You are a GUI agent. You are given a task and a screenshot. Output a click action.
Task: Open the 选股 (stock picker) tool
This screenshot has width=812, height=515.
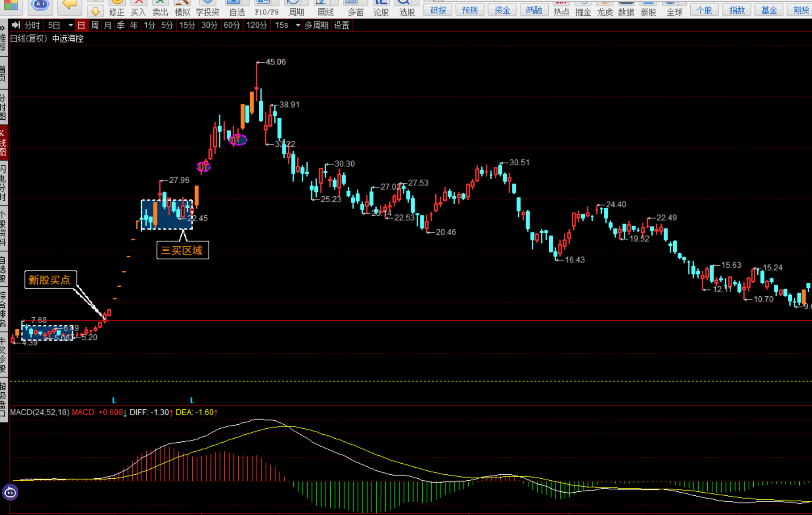pos(407,8)
